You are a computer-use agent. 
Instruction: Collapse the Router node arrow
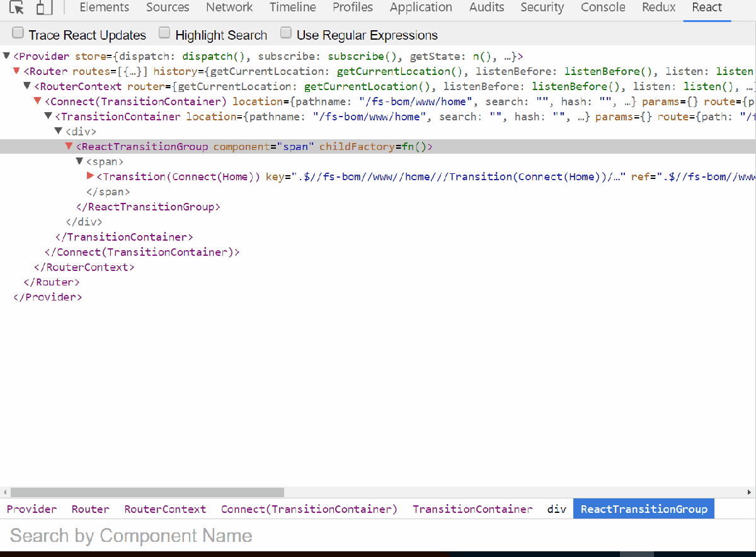tap(17, 71)
